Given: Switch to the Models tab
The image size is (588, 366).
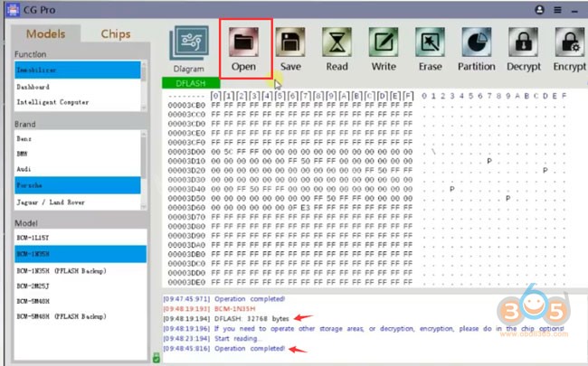Looking at the screenshot, I should (x=46, y=34).
